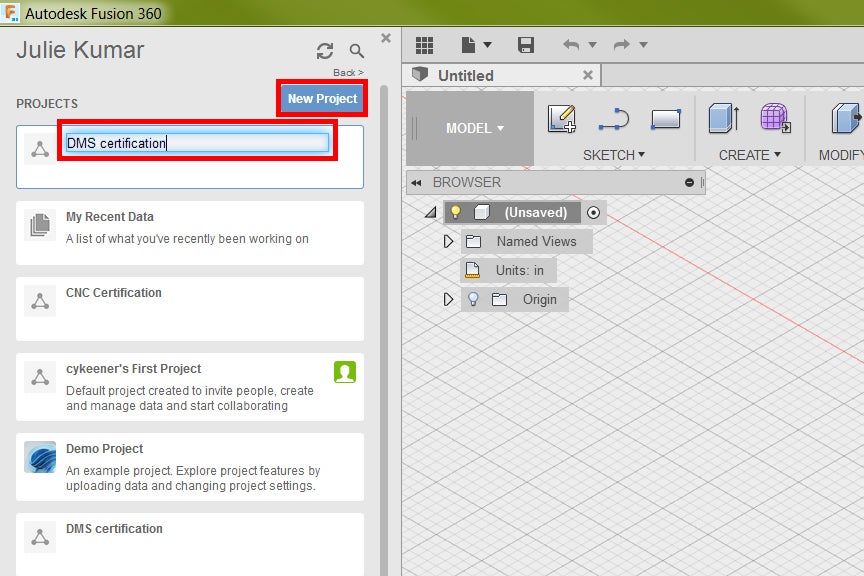Click the BROWSER minus options button
This screenshot has height=576, width=864.
689,182
